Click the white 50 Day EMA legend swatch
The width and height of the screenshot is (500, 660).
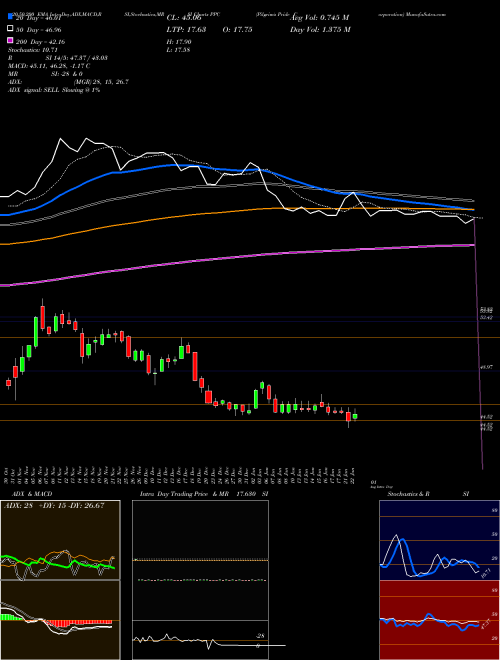(x=10, y=29)
